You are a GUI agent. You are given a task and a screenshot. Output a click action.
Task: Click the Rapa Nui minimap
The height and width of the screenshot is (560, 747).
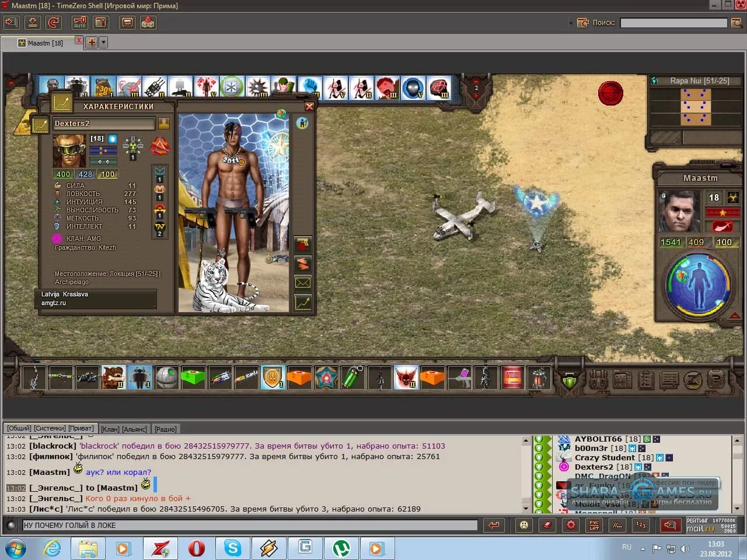click(x=695, y=107)
